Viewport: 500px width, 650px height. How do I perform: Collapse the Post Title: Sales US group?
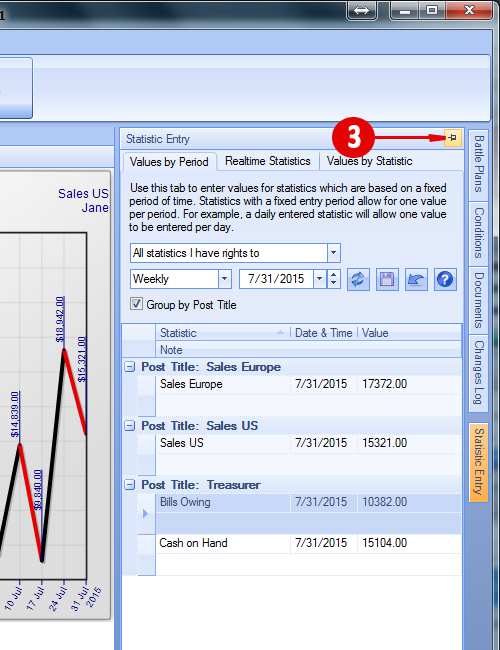[130, 425]
